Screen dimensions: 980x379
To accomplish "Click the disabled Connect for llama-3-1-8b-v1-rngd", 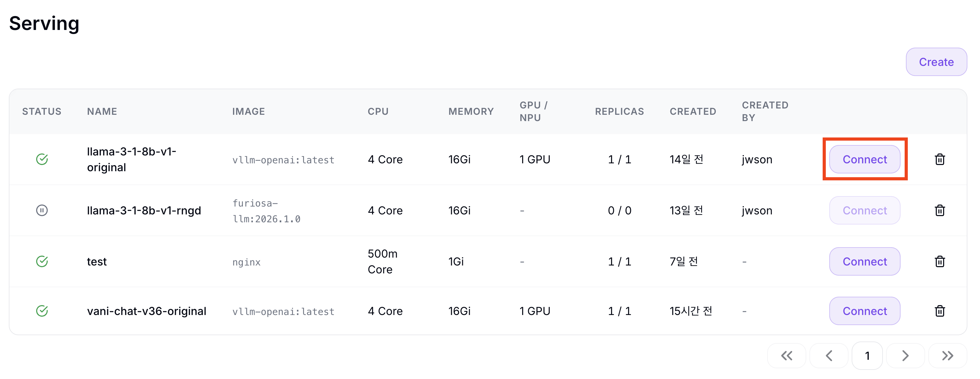I will point(865,210).
